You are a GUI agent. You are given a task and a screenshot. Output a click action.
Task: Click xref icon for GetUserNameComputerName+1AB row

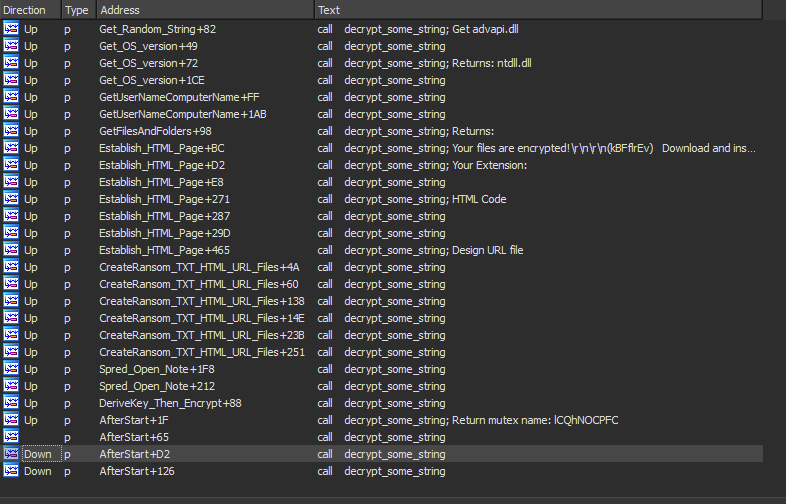click(x=11, y=114)
